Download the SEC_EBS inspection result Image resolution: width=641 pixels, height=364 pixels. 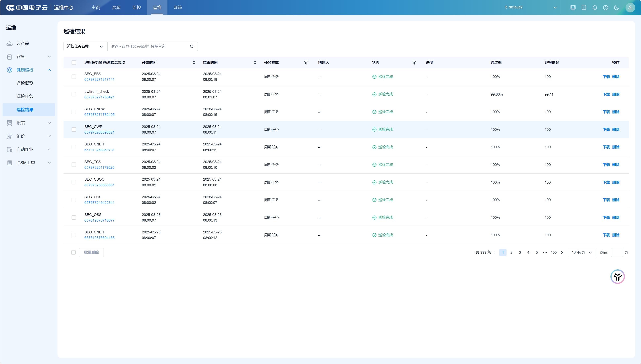click(606, 77)
